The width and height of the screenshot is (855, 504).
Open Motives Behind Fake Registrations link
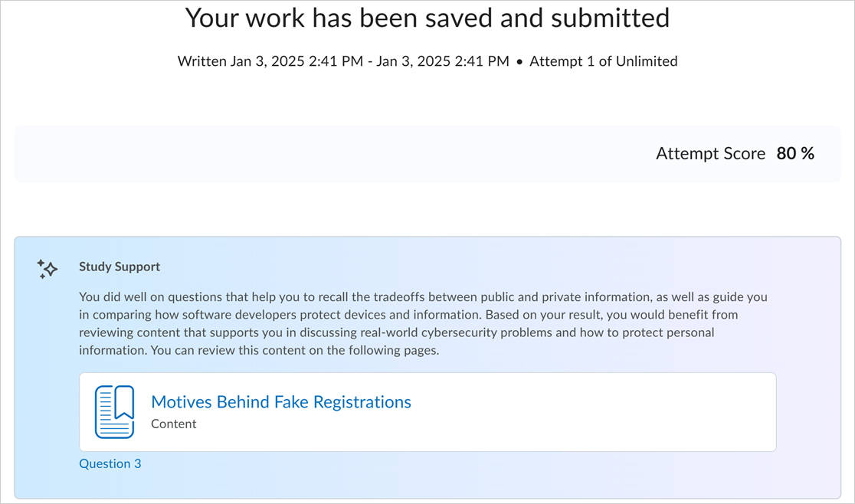tap(280, 402)
